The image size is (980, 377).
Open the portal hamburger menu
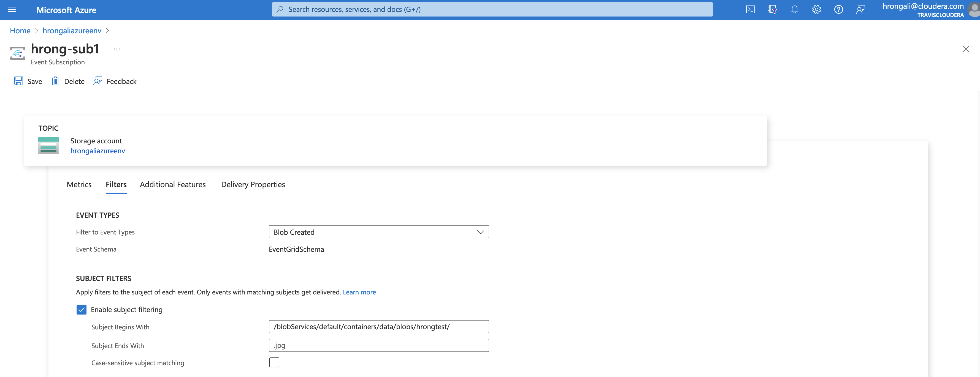(12, 10)
